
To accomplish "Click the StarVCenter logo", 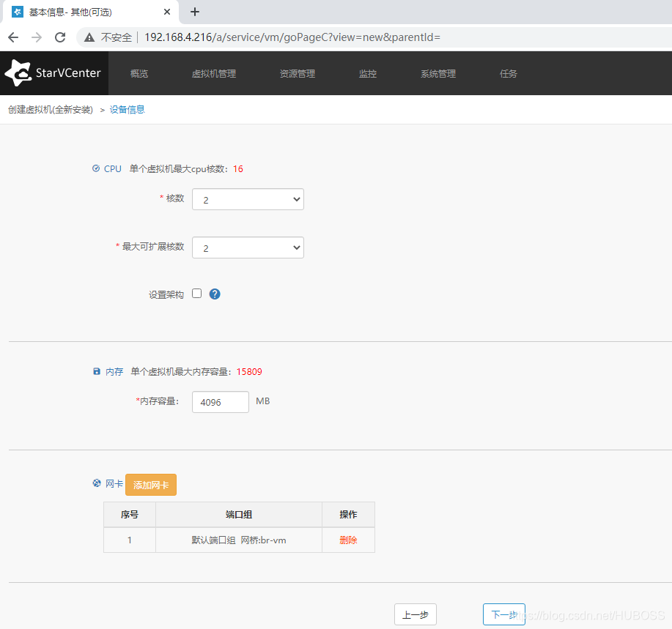I will [x=53, y=73].
